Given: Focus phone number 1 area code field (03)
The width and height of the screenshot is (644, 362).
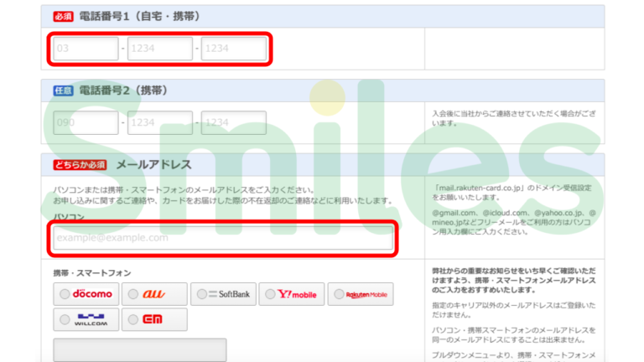Looking at the screenshot, I should pyautogui.click(x=86, y=49).
